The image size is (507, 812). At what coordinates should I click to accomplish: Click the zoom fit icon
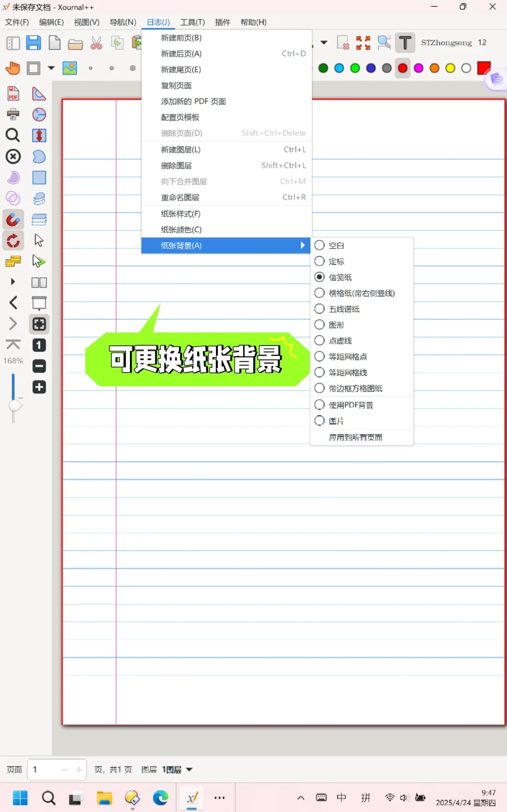[x=39, y=324]
